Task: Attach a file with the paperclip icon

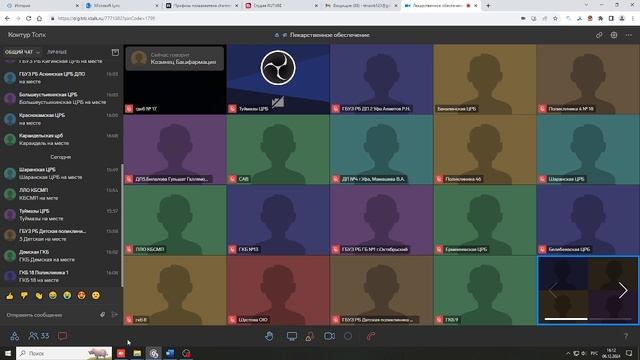Action: pos(102,315)
